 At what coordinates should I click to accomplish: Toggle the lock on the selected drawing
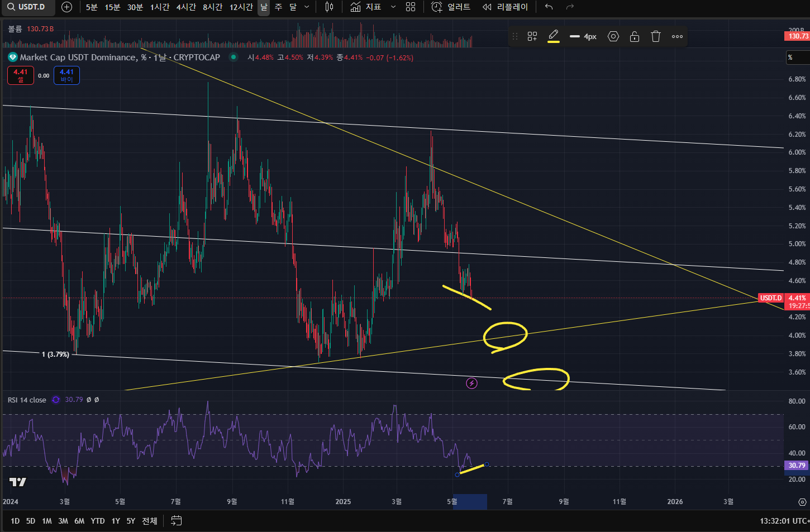pos(635,36)
